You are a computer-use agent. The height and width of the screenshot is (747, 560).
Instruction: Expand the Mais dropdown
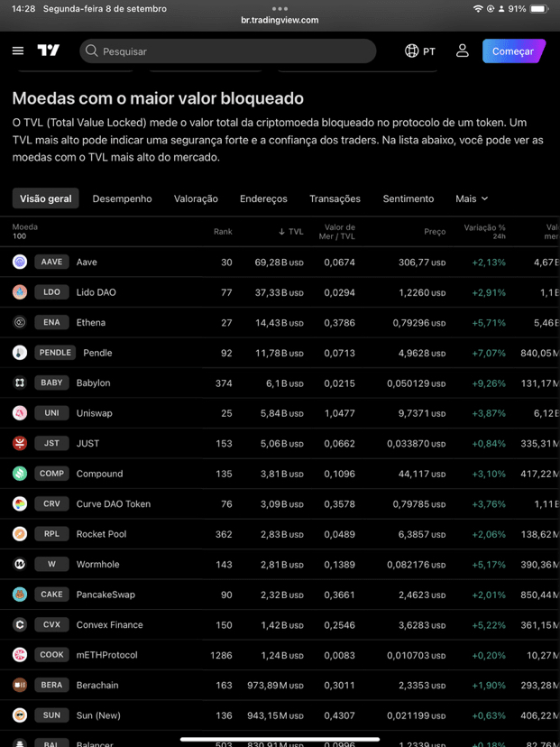pos(472,198)
